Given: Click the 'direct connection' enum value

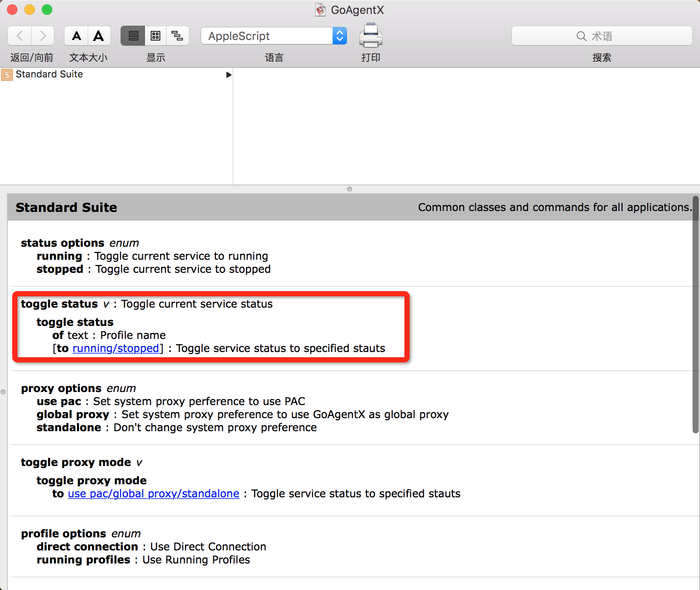Looking at the screenshot, I should pyautogui.click(x=87, y=546).
